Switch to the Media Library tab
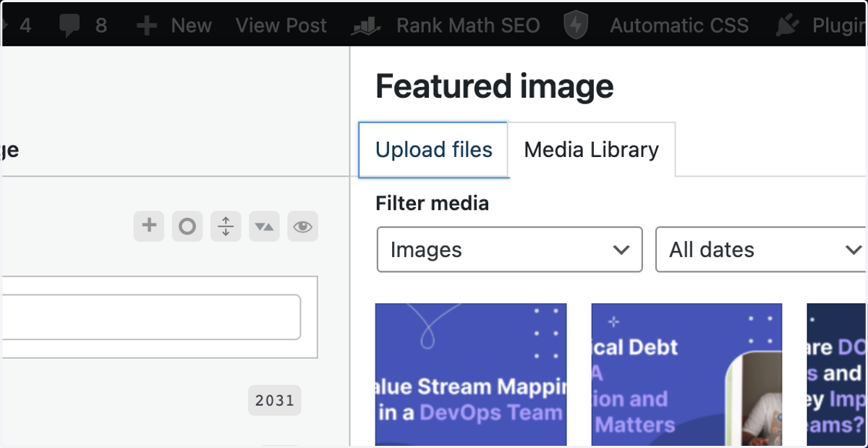This screenshot has height=448, width=868. (x=592, y=150)
